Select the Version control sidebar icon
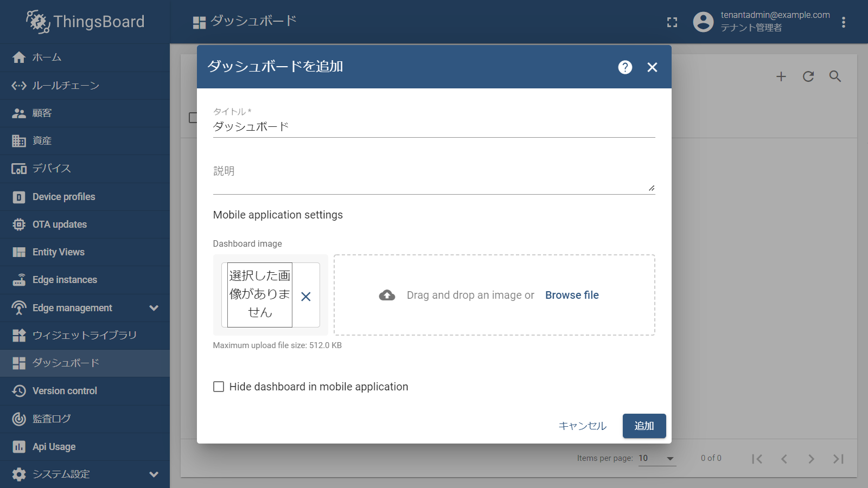The width and height of the screenshot is (868, 488). click(19, 390)
